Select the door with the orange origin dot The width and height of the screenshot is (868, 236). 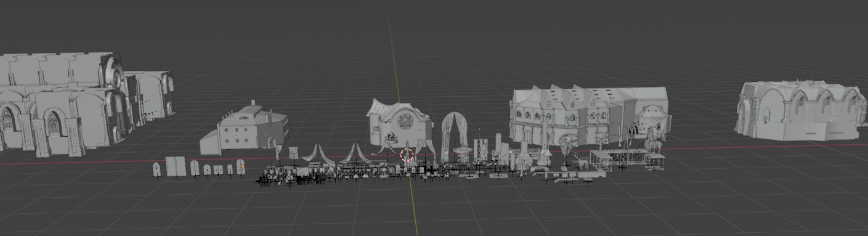pyautogui.click(x=240, y=168)
